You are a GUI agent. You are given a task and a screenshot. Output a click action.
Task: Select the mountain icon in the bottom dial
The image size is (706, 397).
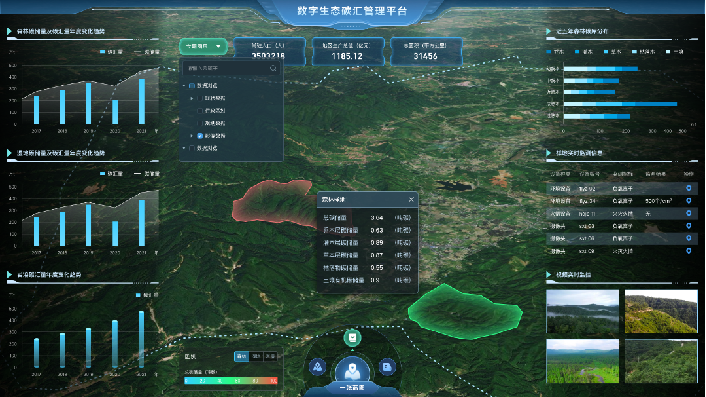tap(317, 367)
